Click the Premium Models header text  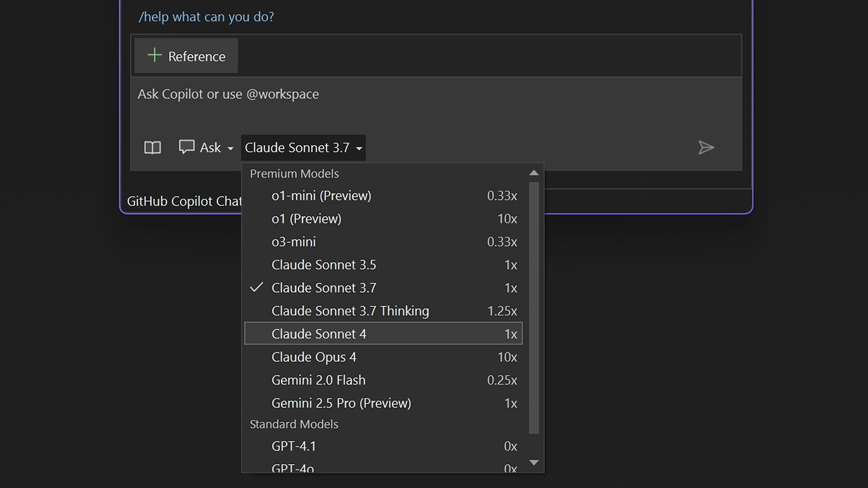pyautogui.click(x=294, y=174)
